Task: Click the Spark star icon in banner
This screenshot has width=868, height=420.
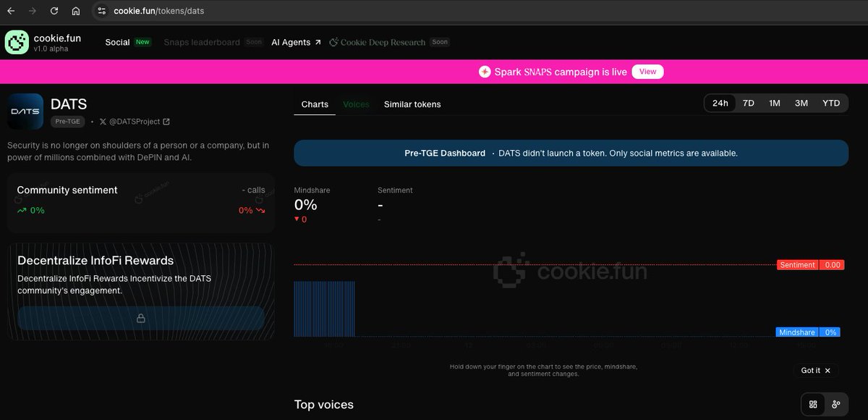Action: pos(485,72)
